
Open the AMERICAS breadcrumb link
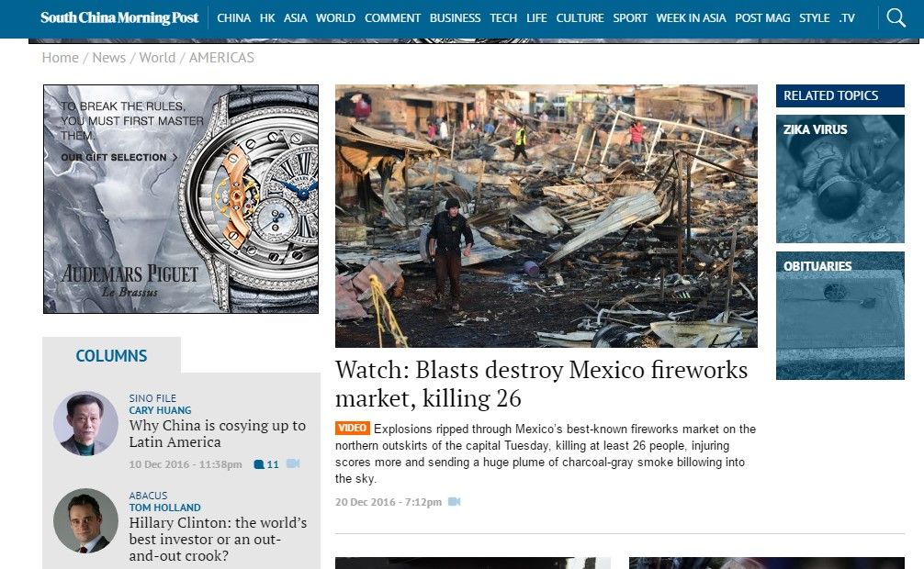point(220,57)
